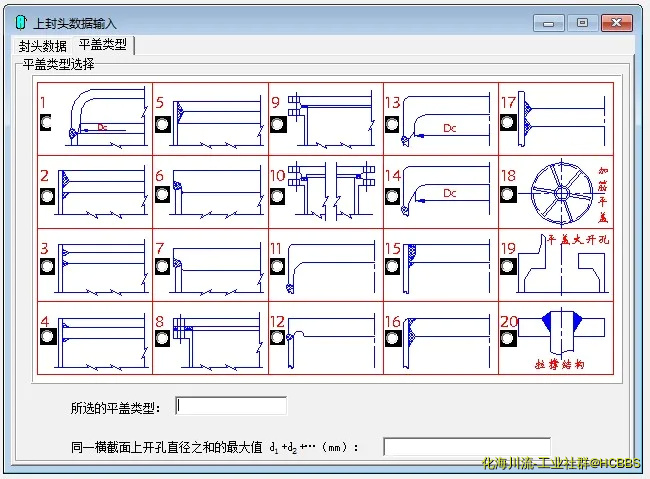Pick radio button for type 19 平盖大开孔
The image size is (650, 479).
point(508,267)
